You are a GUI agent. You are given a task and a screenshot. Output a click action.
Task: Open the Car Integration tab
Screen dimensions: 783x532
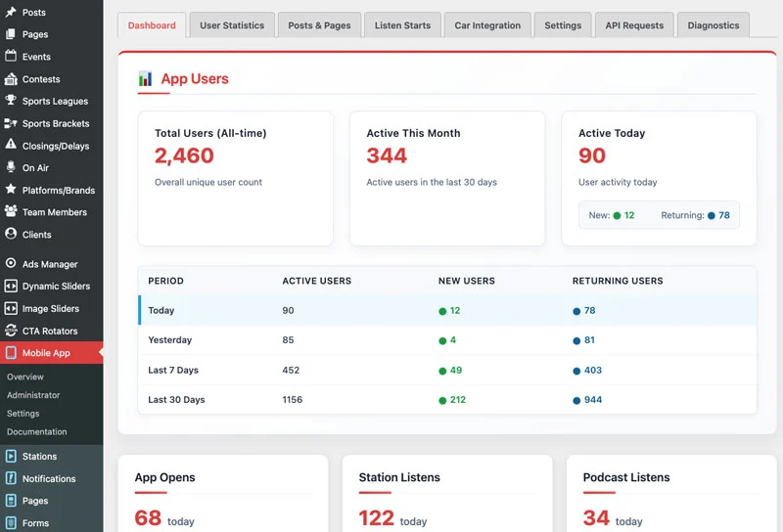click(487, 25)
